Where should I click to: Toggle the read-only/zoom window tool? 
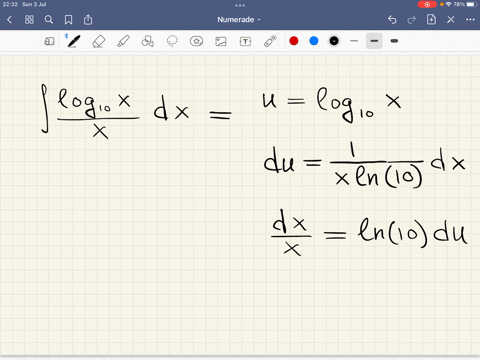pyautogui.click(x=49, y=41)
